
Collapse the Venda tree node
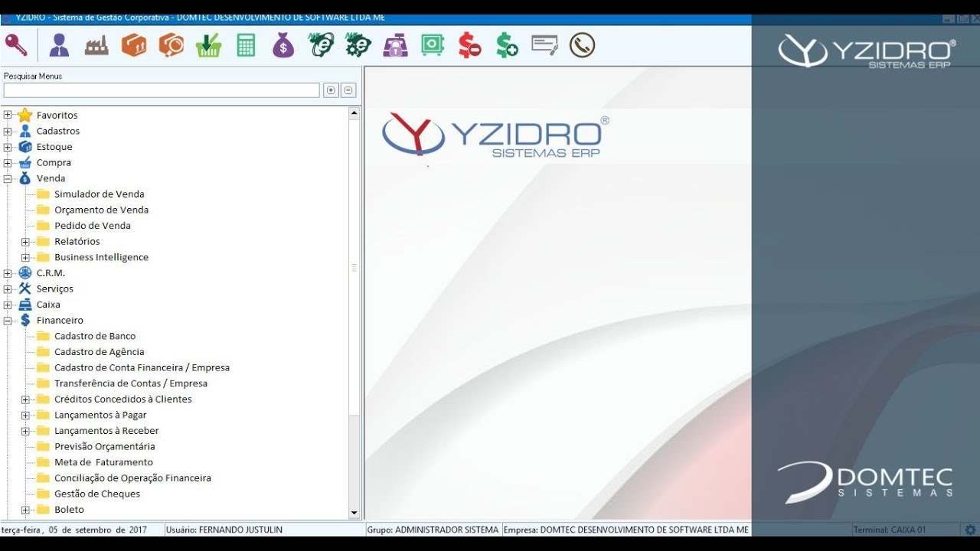(8, 178)
